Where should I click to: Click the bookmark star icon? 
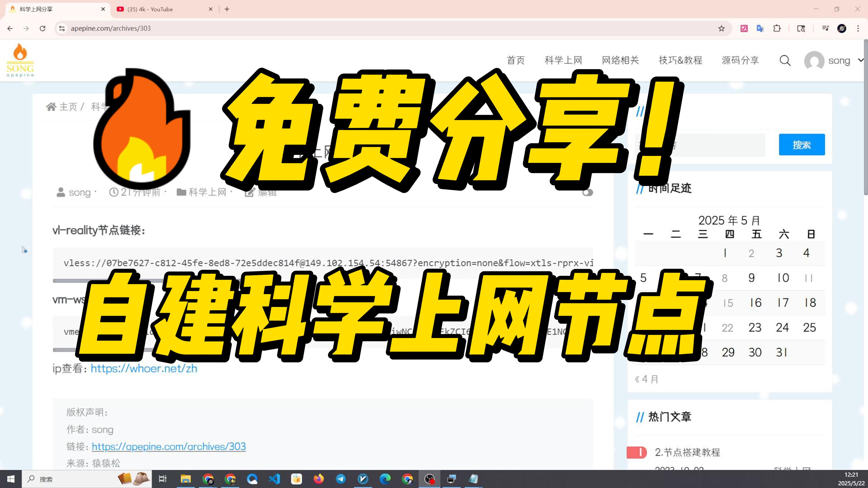(x=721, y=28)
